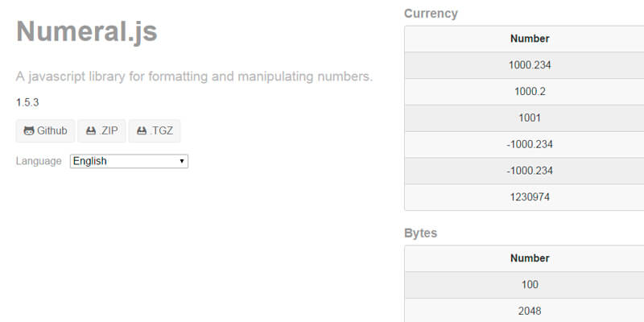Viewport: 644px width, 322px height.
Task: Click the Currency section heading
Action: pos(431,14)
